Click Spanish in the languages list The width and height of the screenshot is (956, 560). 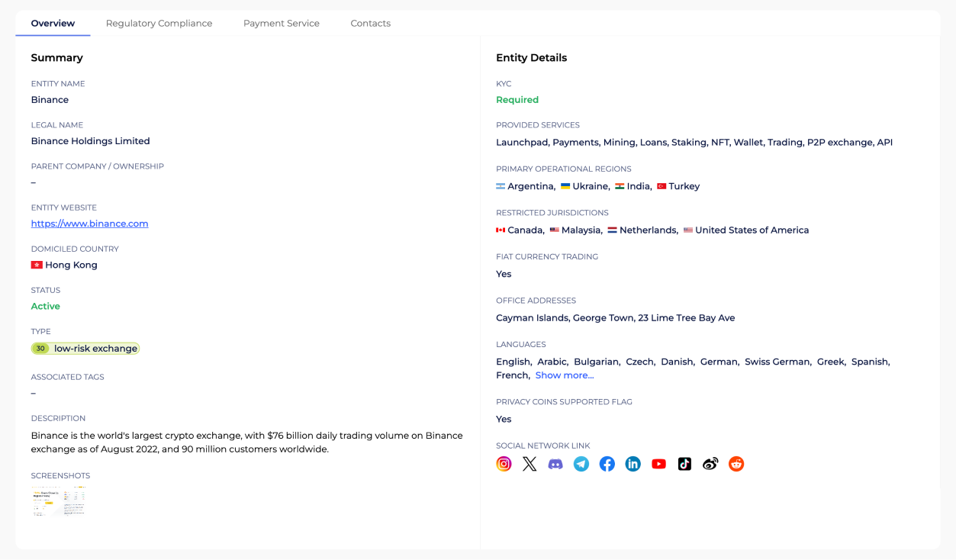(870, 362)
